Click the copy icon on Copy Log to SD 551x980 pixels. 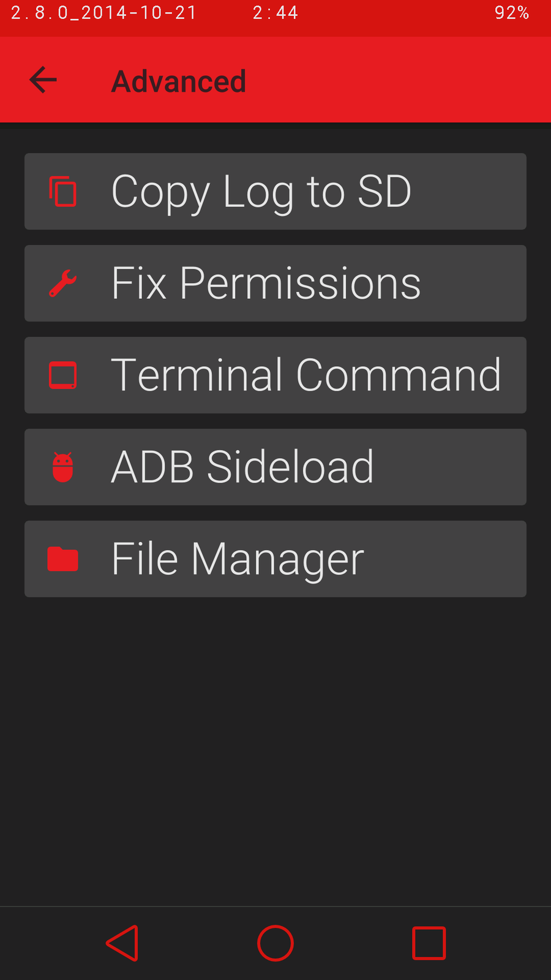coord(62,192)
